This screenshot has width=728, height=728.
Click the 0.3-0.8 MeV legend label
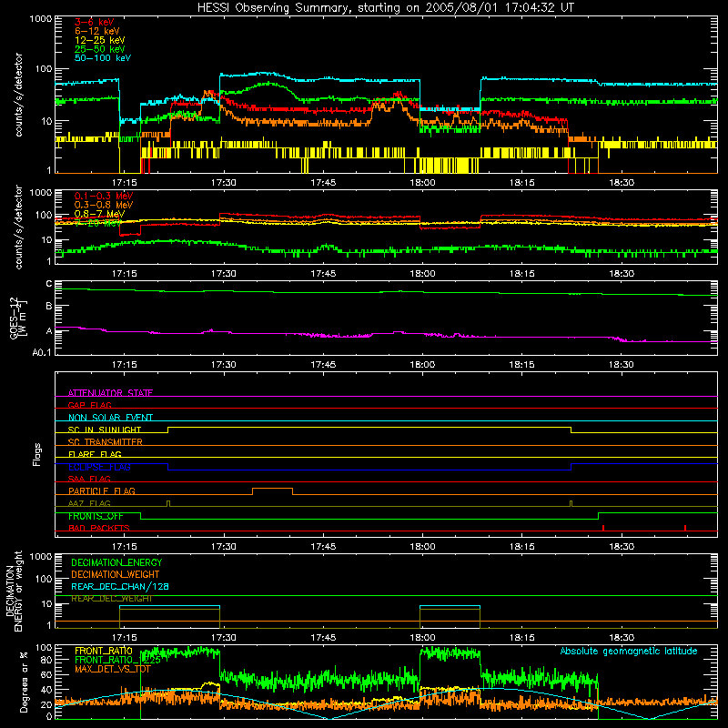pos(104,205)
